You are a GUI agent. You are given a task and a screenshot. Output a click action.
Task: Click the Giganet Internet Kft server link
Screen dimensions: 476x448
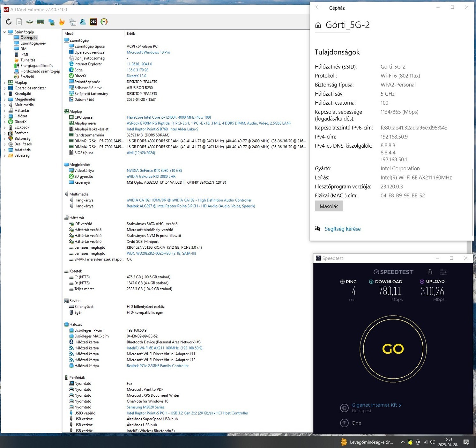376,405
